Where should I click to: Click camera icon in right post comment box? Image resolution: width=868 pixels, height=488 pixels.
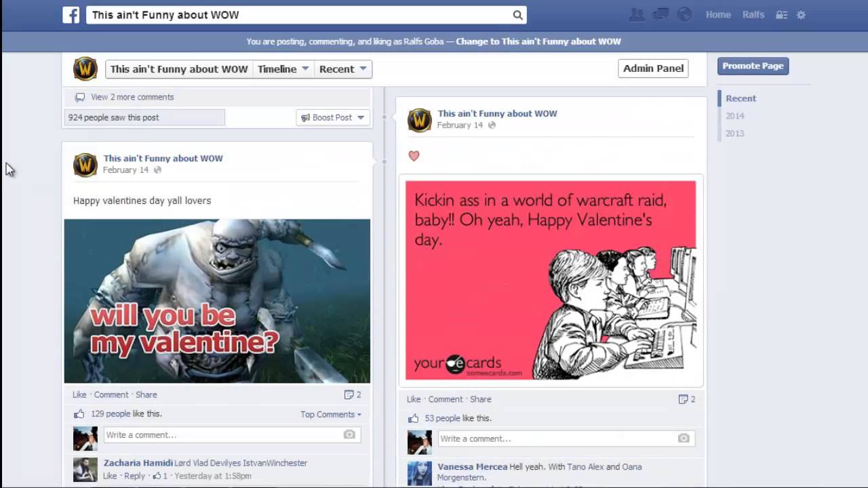(684, 439)
